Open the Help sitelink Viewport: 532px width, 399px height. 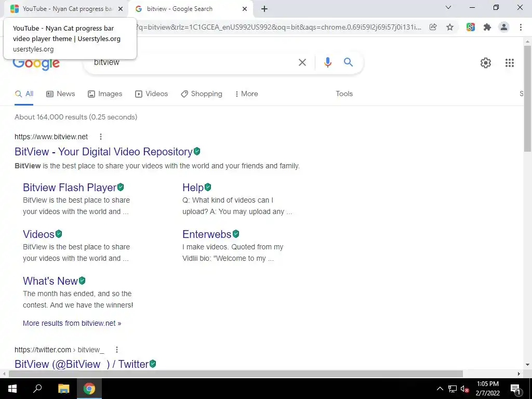(x=193, y=187)
